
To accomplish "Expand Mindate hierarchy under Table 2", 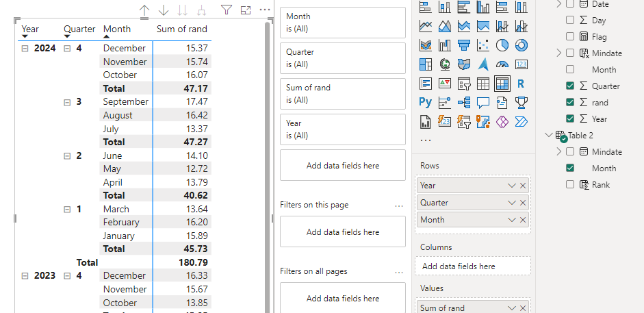I will pyautogui.click(x=558, y=151).
